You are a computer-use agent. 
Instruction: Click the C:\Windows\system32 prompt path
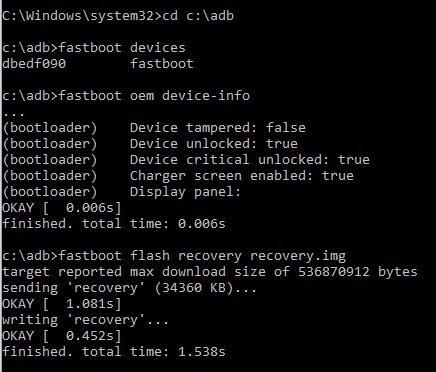pos(80,16)
